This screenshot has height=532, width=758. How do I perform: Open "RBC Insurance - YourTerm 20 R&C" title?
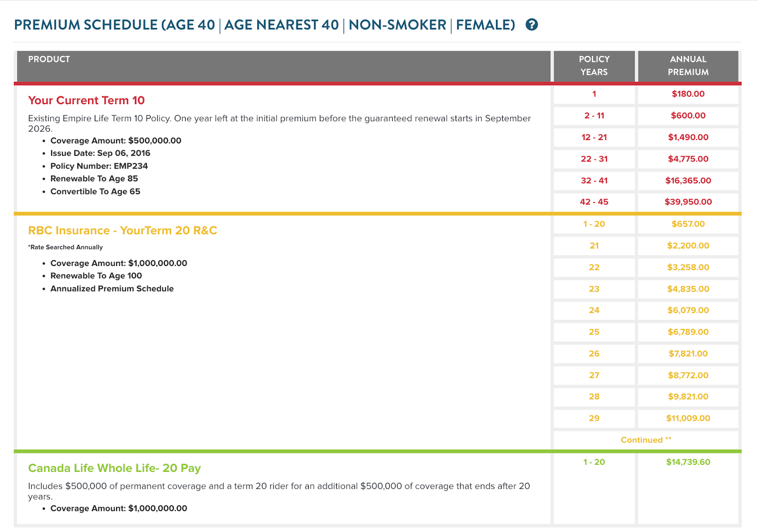pyautogui.click(x=122, y=231)
